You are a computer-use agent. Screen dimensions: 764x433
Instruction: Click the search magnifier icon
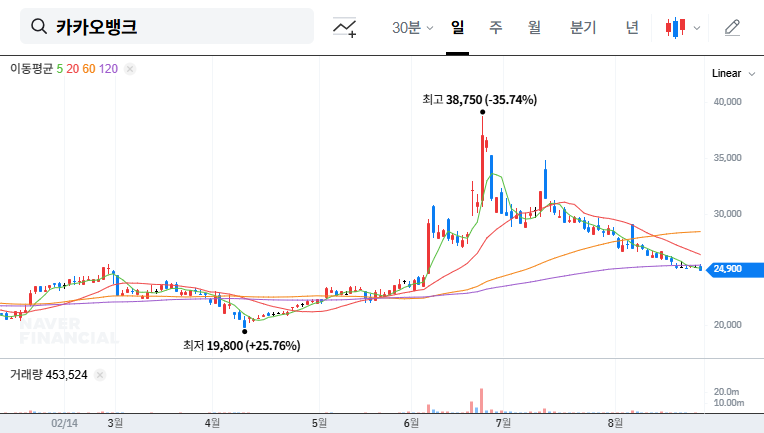point(39,26)
